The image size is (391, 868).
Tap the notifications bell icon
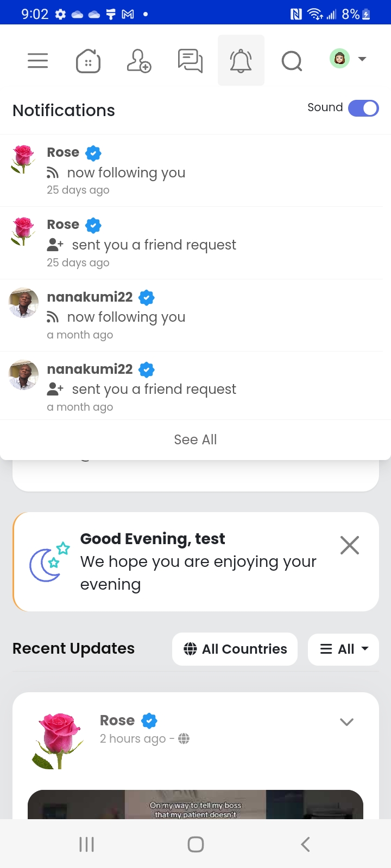241,60
